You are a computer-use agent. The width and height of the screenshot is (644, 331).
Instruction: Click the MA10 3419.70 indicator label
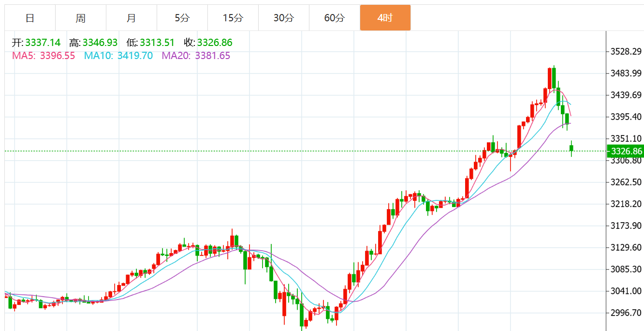118,56
